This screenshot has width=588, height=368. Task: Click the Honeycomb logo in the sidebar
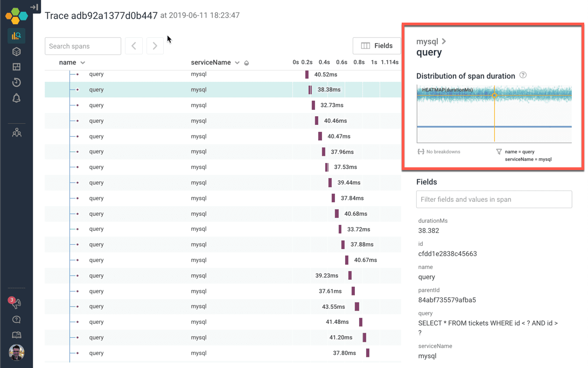(16, 15)
